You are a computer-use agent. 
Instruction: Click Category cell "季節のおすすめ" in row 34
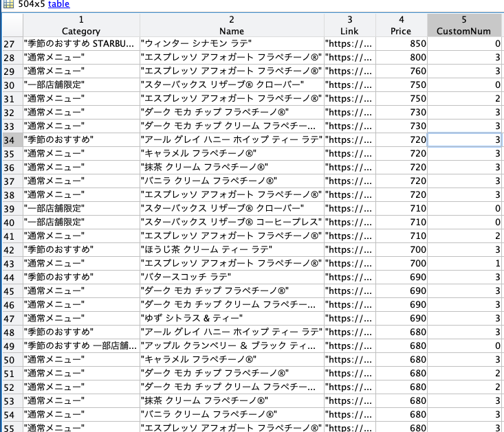tap(81, 140)
